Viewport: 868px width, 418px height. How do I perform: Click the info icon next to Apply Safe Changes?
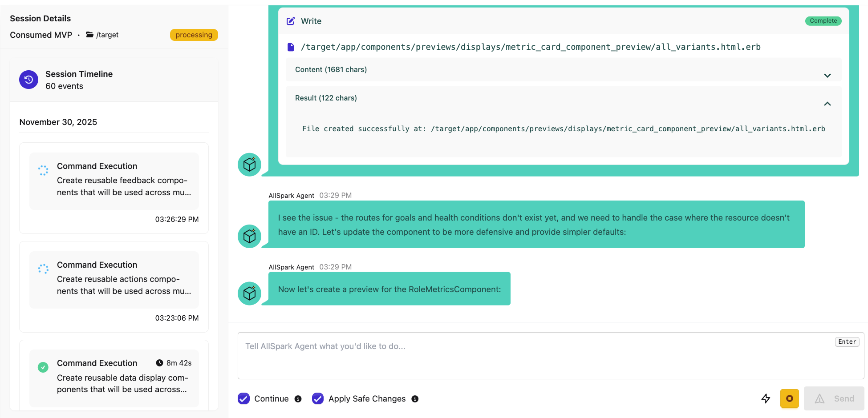[415, 399]
